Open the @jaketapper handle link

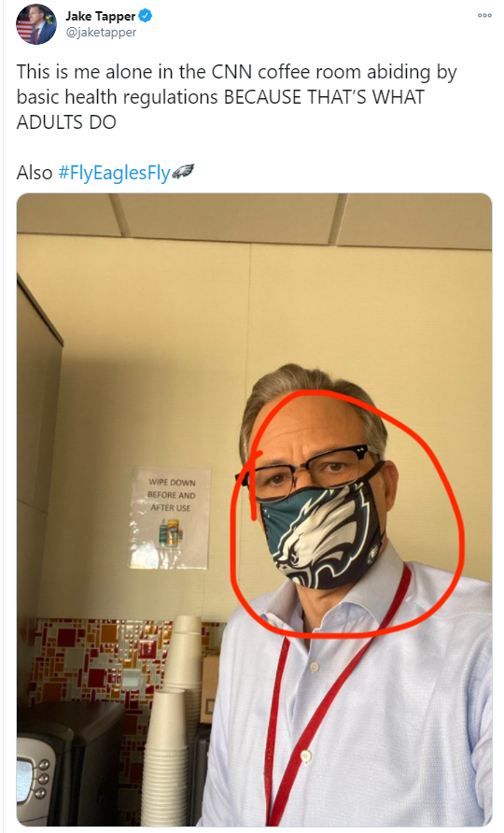(x=101, y=33)
